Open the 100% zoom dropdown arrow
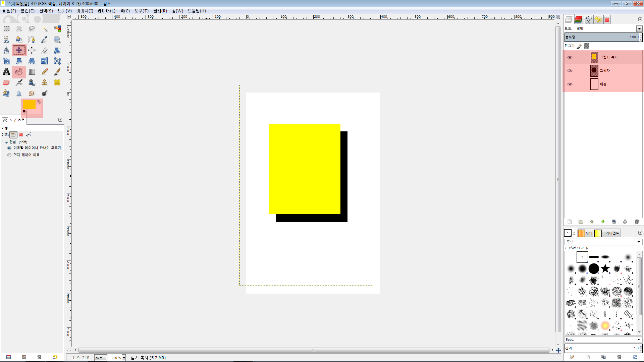The height and width of the screenshot is (362, 644). coord(124,358)
